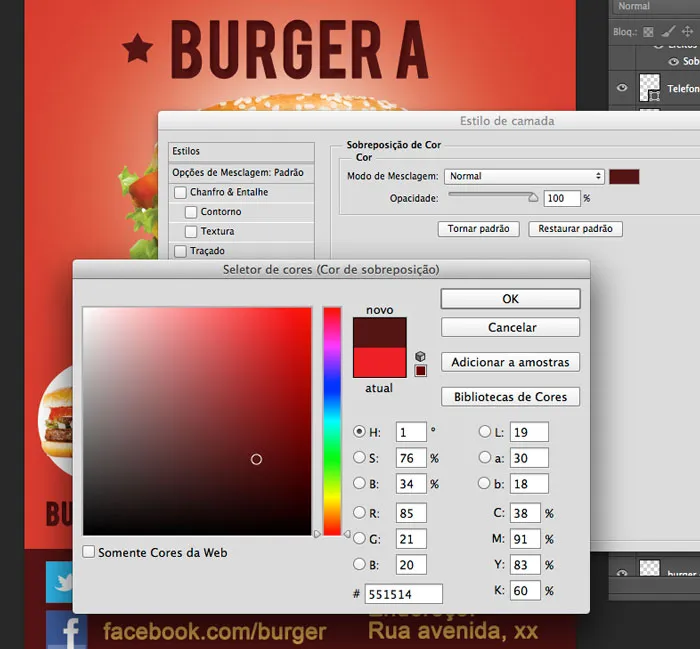
Task: Click the HSB B field showing 34
Action: point(411,483)
